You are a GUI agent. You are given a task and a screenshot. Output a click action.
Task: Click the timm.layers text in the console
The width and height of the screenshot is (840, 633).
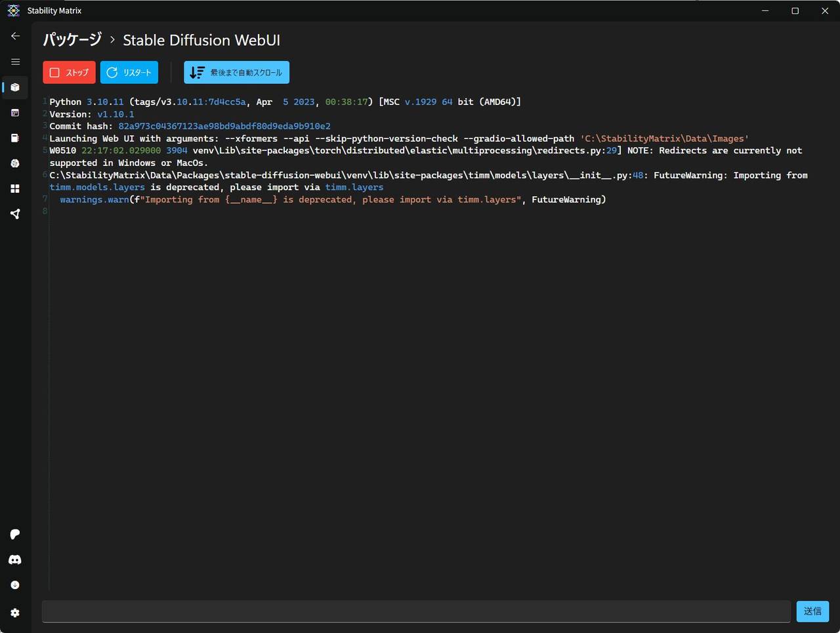(354, 188)
